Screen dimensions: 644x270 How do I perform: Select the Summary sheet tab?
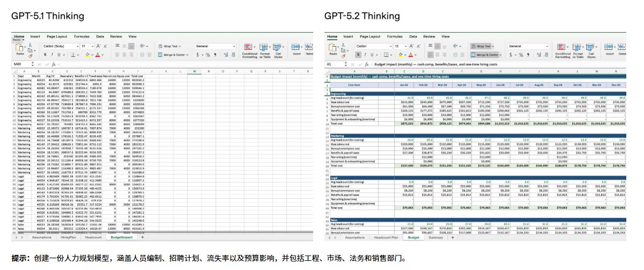pos(435,237)
